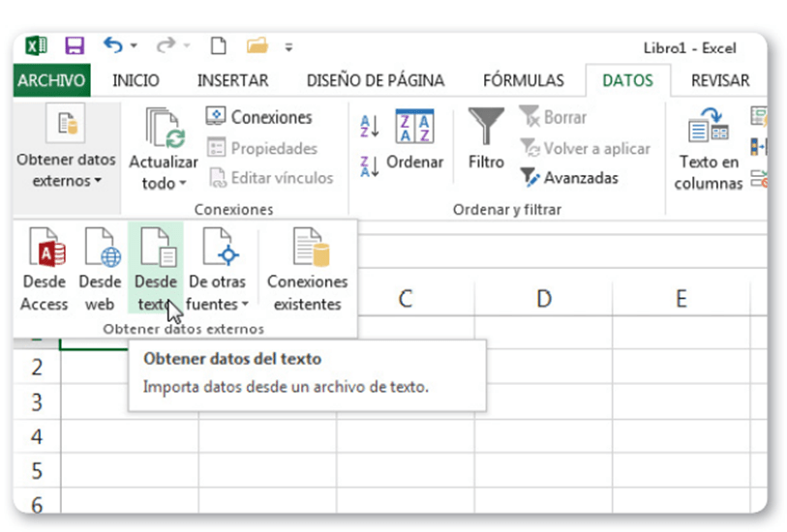This screenshot has height=532, width=787.
Task: Click Editar vínculos
Action: (271, 178)
